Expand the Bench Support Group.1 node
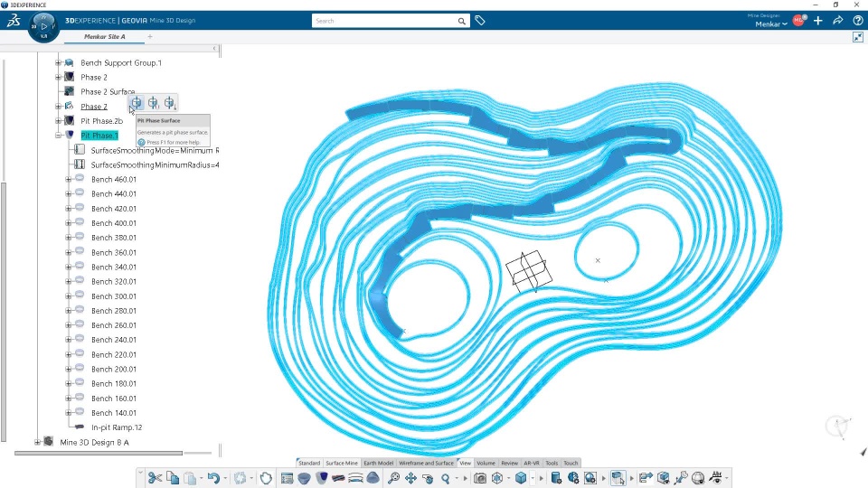868x488 pixels. tap(58, 62)
